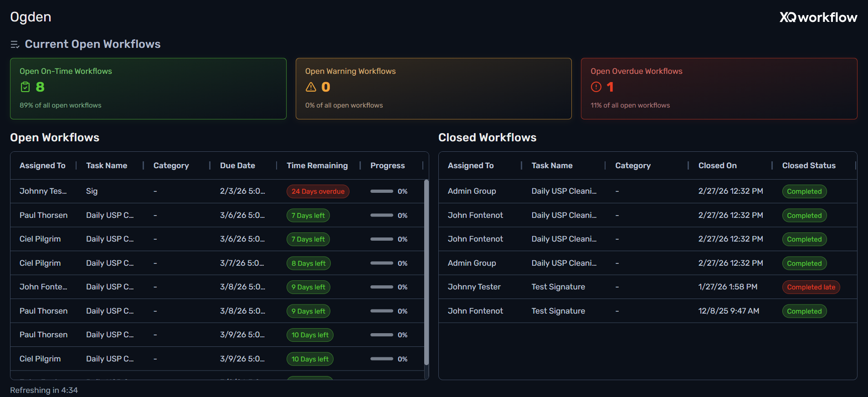Click progress bar in the 3/7/26 row

[382, 263]
